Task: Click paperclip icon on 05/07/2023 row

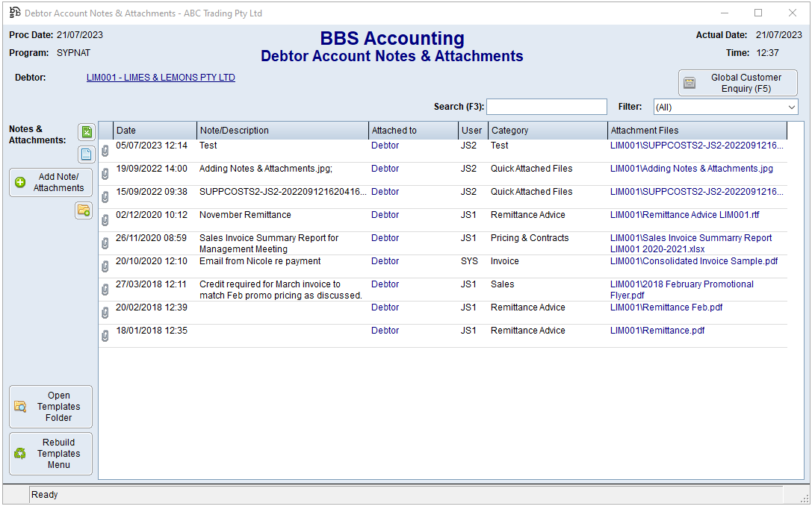Action: (105, 151)
